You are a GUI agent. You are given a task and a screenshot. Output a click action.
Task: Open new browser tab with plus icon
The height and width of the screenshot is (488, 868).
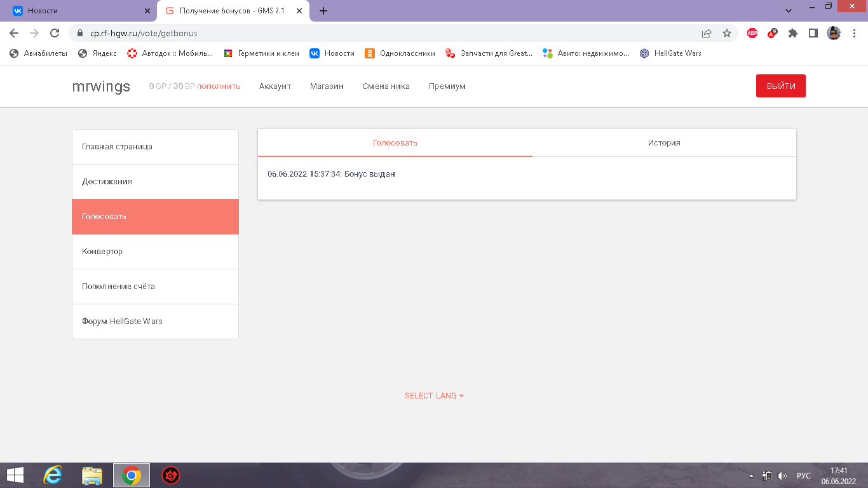tap(323, 11)
